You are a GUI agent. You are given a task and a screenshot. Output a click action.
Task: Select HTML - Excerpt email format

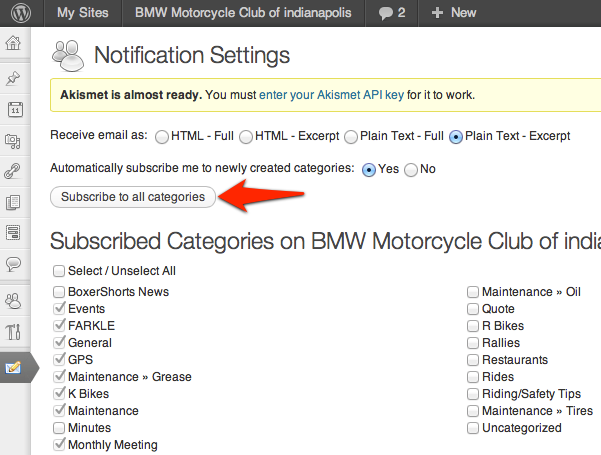point(246,137)
